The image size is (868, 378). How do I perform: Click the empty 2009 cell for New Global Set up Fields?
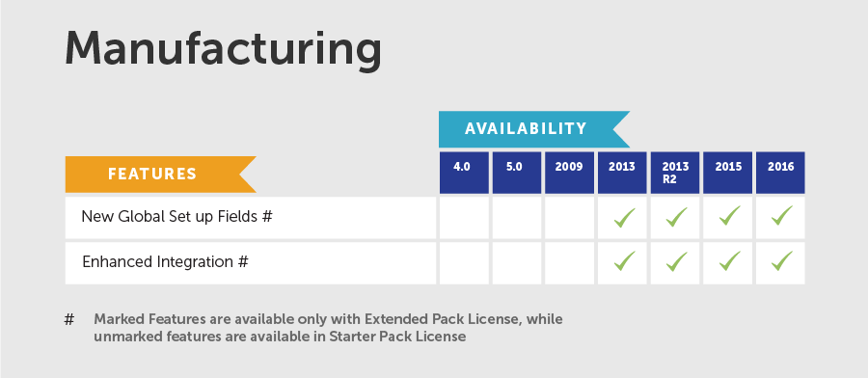tap(569, 218)
